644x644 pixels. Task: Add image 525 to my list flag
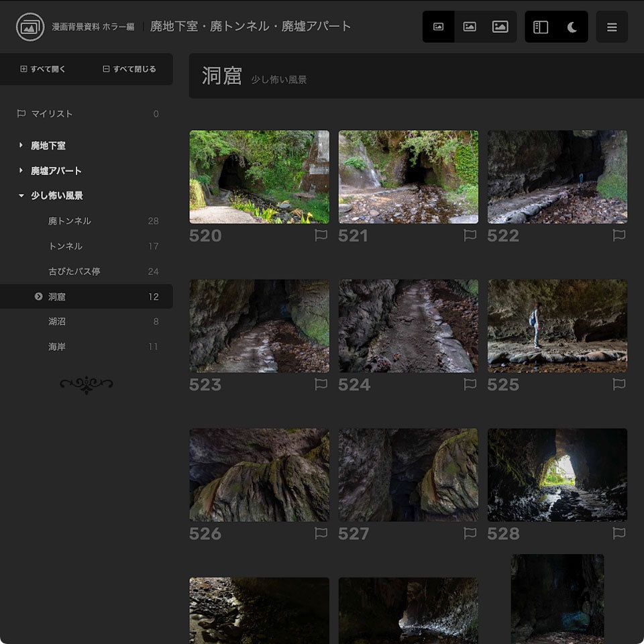point(619,384)
